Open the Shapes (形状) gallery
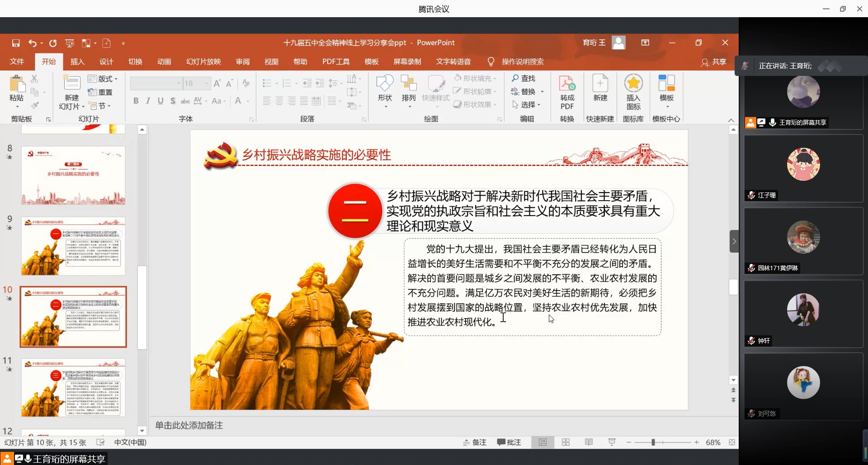 point(385,90)
